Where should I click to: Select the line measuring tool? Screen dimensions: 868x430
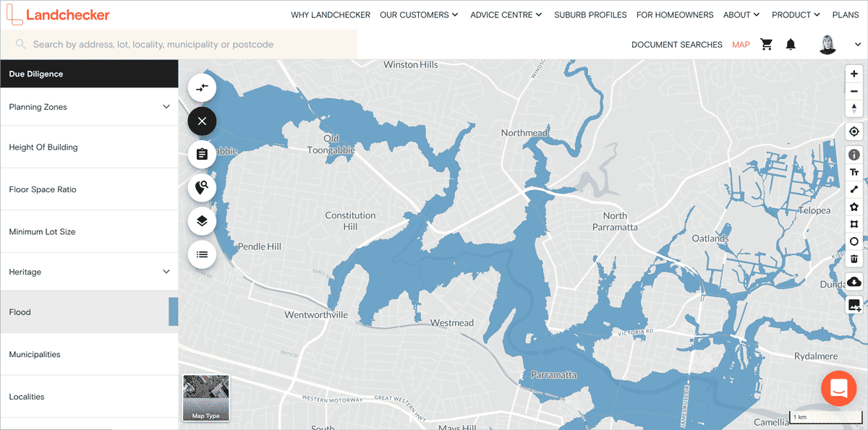[x=854, y=189]
